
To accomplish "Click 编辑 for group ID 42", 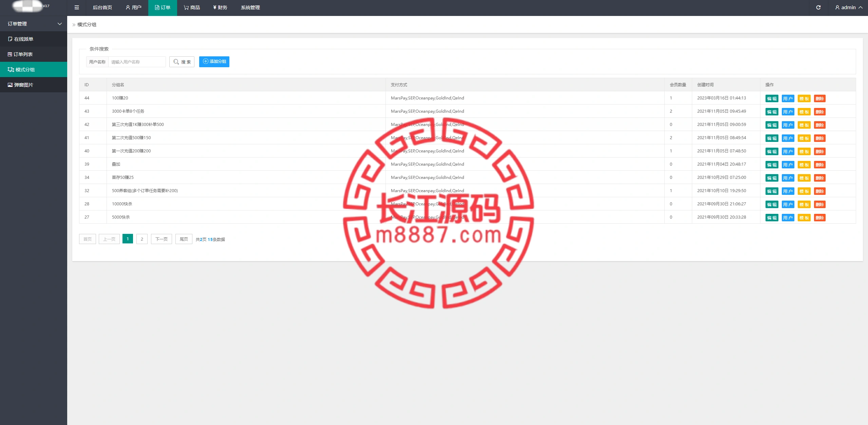I will pyautogui.click(x=772, y=125).
